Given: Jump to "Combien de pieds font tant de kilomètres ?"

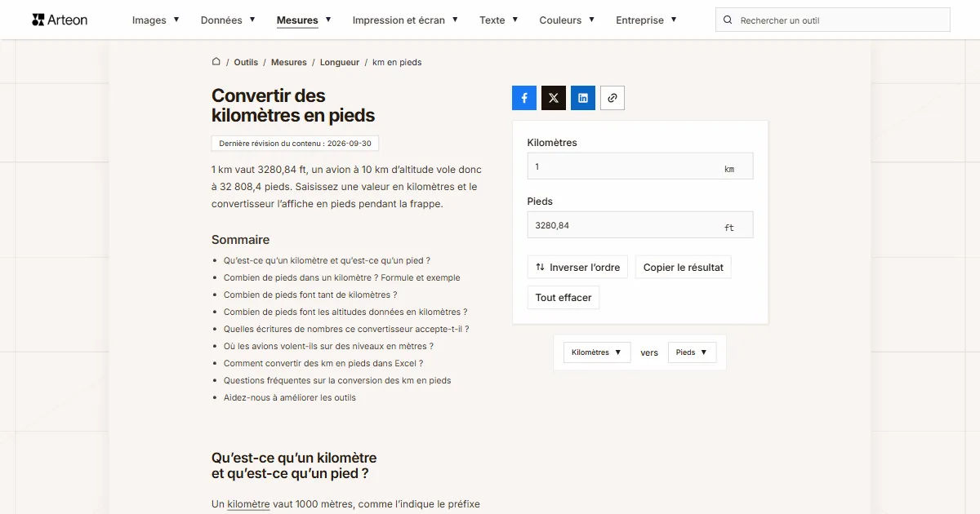Looking at the screenshot, I should click(310, 295).
